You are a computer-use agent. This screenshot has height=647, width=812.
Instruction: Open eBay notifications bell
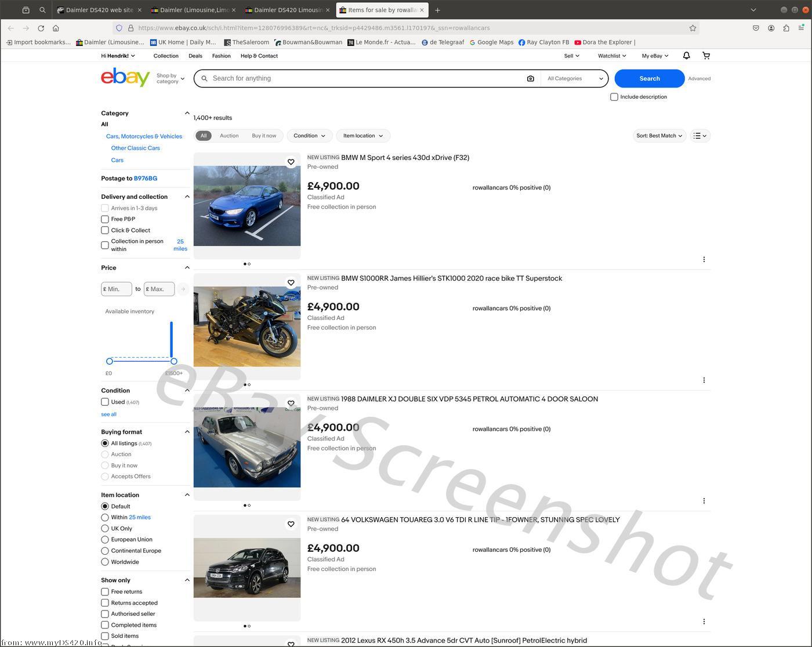tap(686, 56)
